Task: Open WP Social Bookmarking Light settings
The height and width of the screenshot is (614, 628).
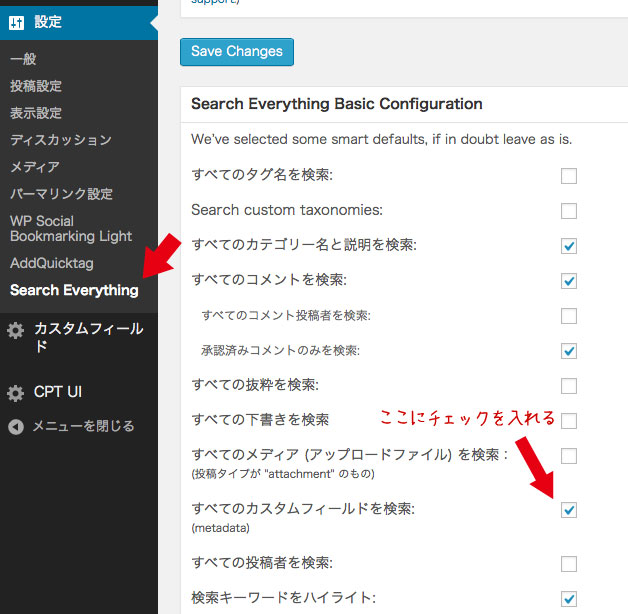Action: pos(71,228)
